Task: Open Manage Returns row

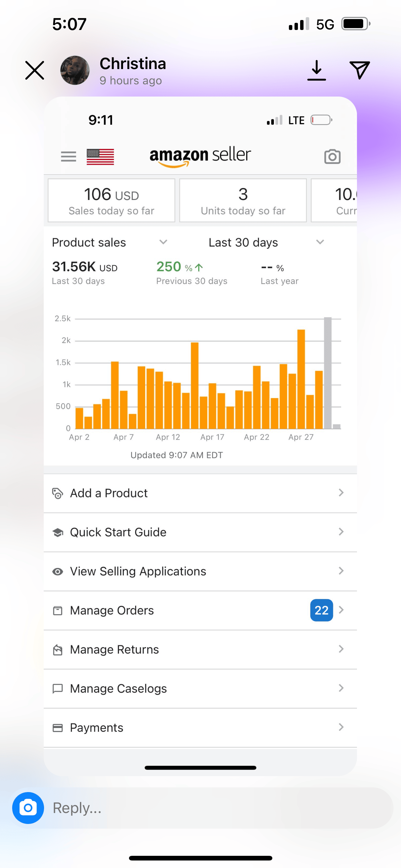Action: 200,649
